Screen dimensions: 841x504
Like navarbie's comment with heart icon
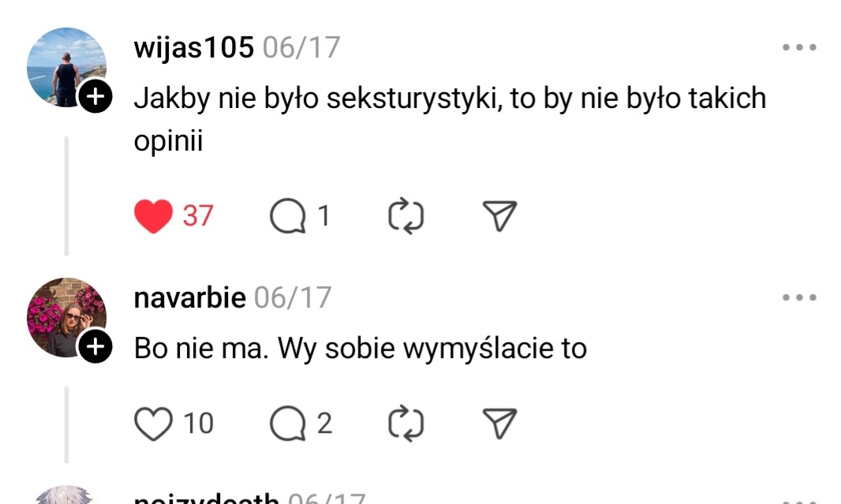(153, 424)
